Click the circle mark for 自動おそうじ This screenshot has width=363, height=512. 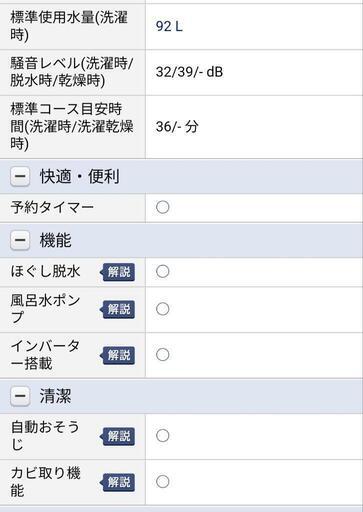(163, 436)
